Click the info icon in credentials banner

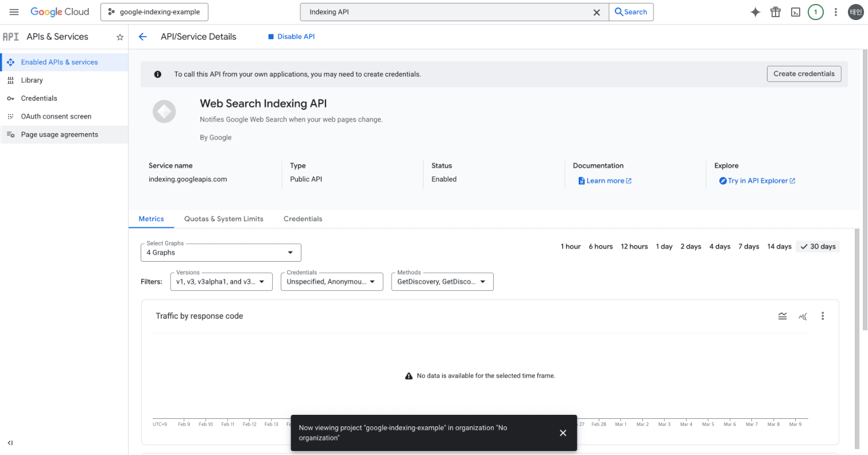coord(158,74)
